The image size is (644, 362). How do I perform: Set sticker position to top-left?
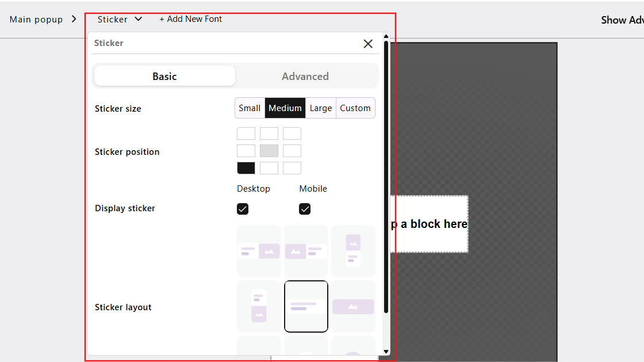tap(246, 134)
